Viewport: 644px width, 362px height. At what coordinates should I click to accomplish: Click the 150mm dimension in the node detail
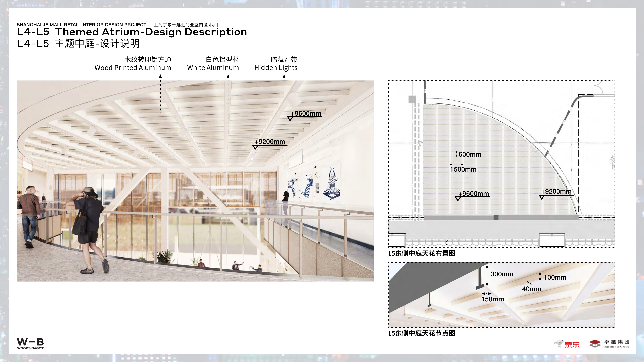pyautogui.click(x=492, y=299)
